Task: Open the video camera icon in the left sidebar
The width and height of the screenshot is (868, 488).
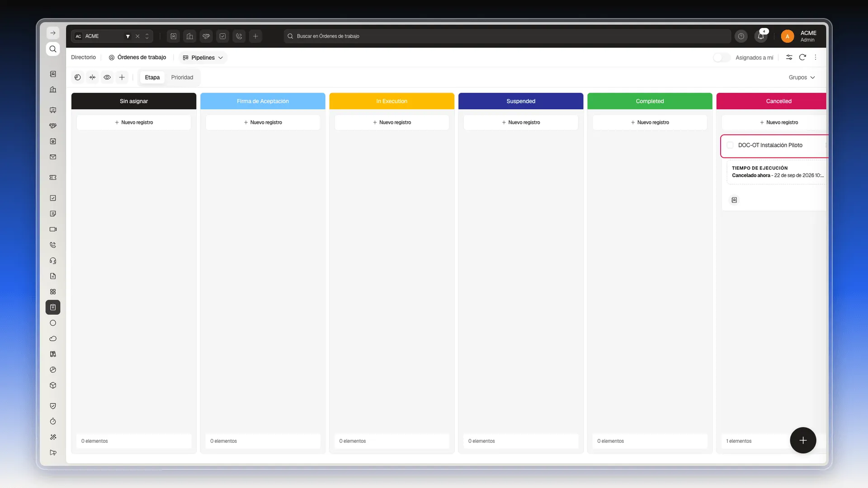Action: (x=53, y=229)
